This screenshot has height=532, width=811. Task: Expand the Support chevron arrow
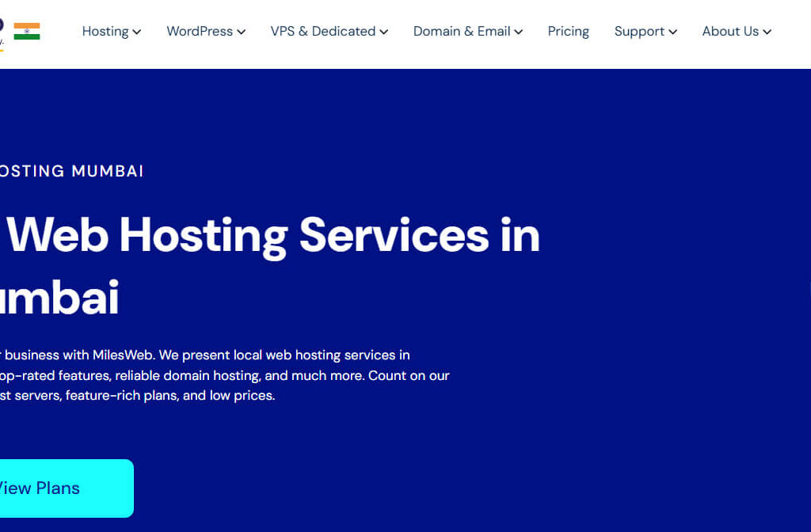click(672, 32)
